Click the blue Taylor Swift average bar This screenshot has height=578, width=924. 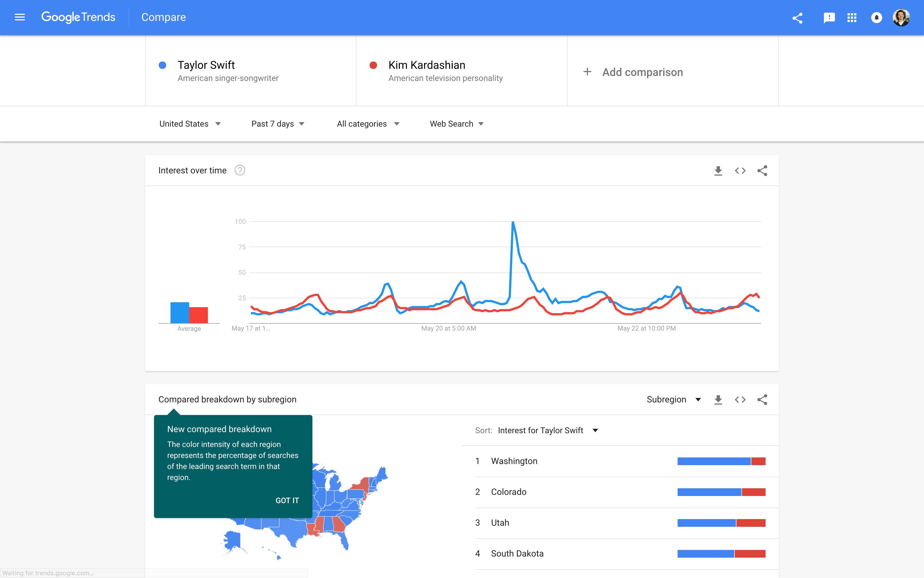point(180,313)
